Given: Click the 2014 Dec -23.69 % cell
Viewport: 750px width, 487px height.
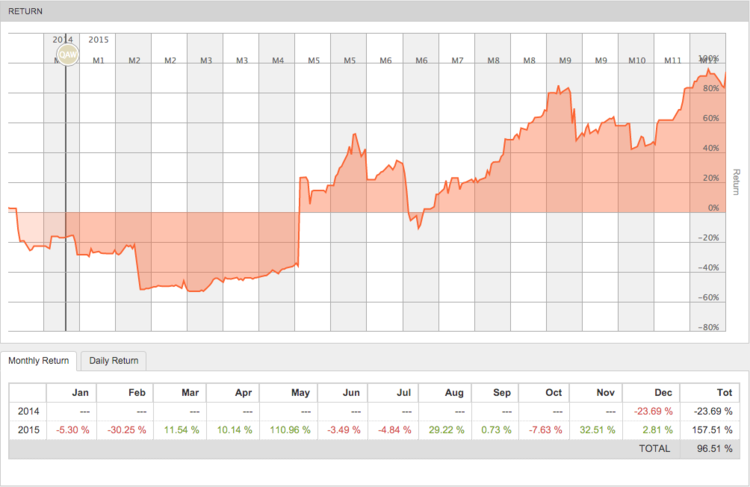Looking at the screenshot, I should coord(652,411).
